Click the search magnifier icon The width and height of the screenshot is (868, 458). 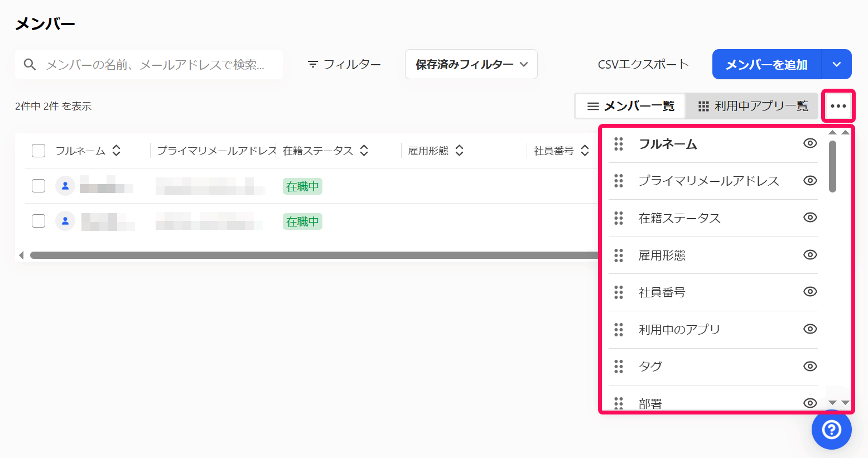point(30,65)
